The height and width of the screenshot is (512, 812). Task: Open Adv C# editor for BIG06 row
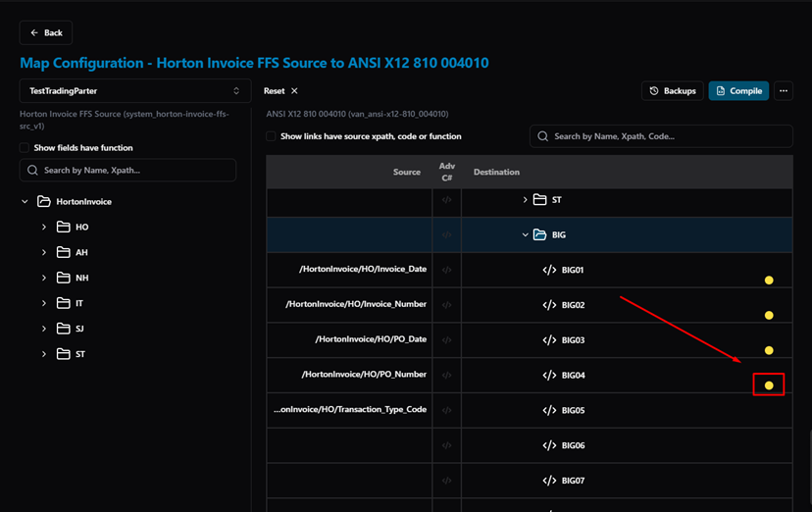[446, 445]
